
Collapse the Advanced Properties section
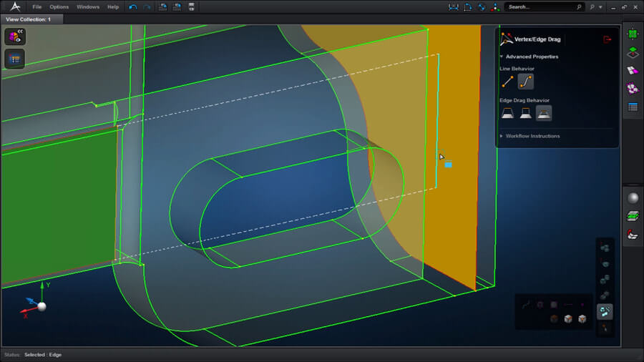click(x=531, y=57)
